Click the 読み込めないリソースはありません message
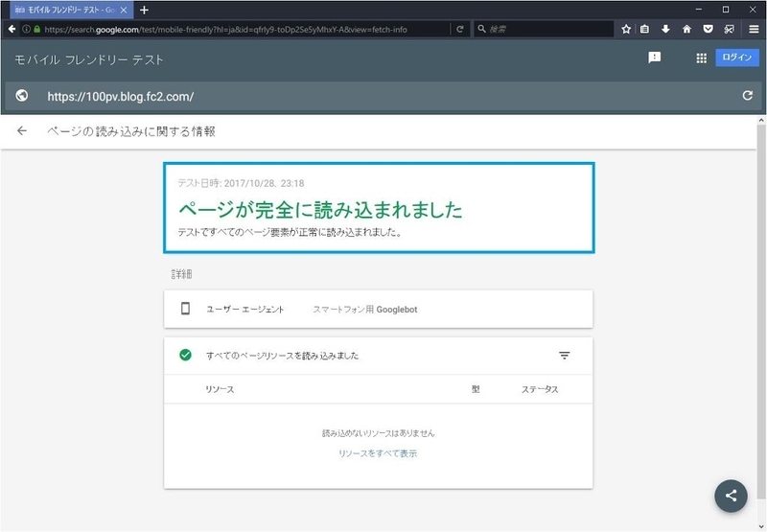767x532 pixels. [378, 433]
